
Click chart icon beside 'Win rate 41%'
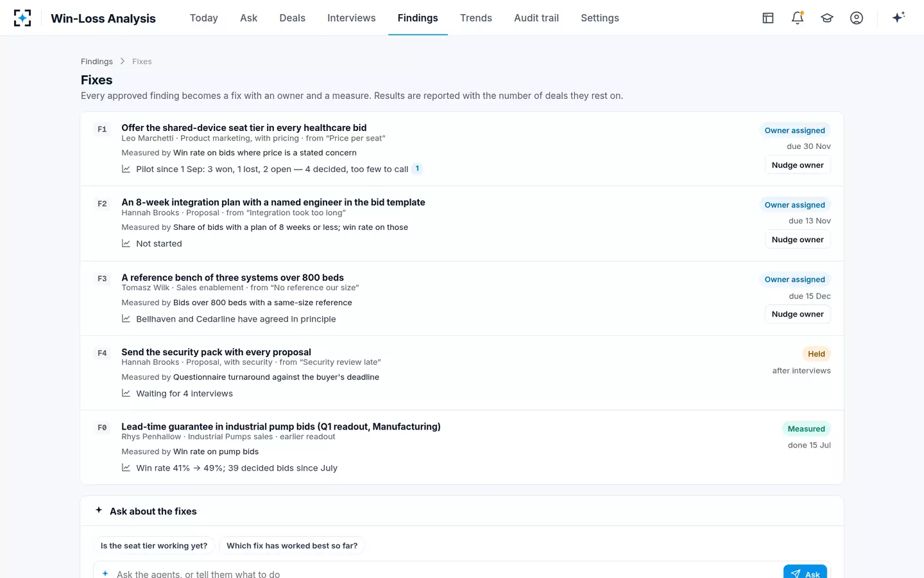click(x=126, y=468)
